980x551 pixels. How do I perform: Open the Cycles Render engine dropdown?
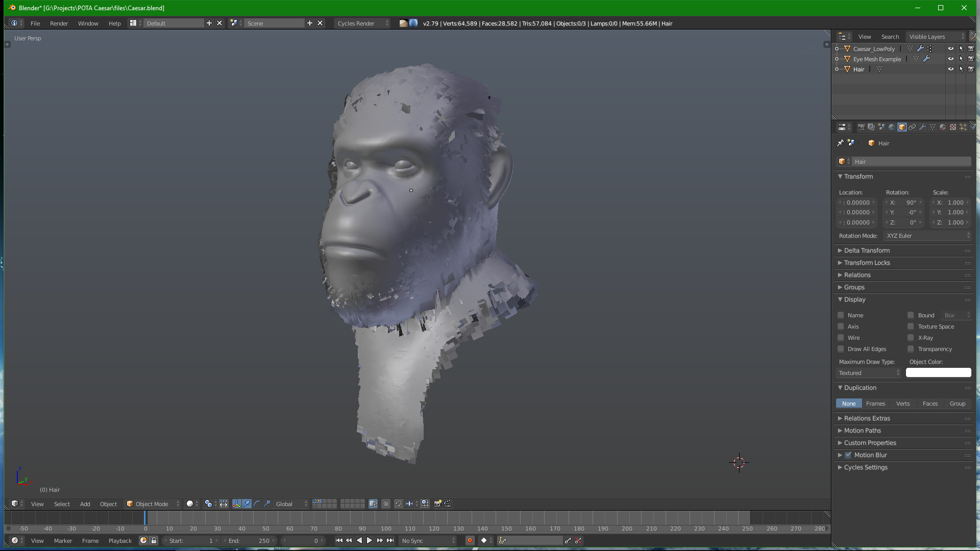pyautogui.click(x=362, y=23)
